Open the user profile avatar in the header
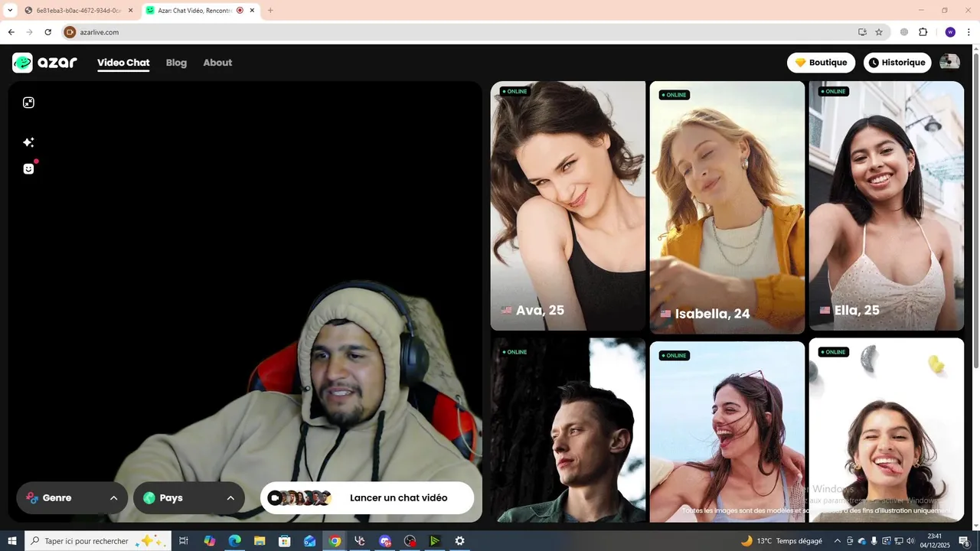This screenshot has height=551, width=980. (x=949, y=63)
